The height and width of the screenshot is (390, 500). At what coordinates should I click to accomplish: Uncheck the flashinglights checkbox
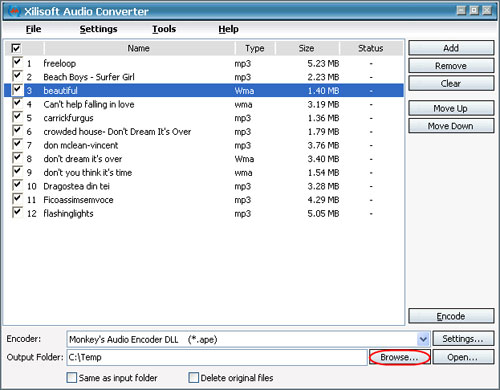pyautogui.click(x=17, y=212)
